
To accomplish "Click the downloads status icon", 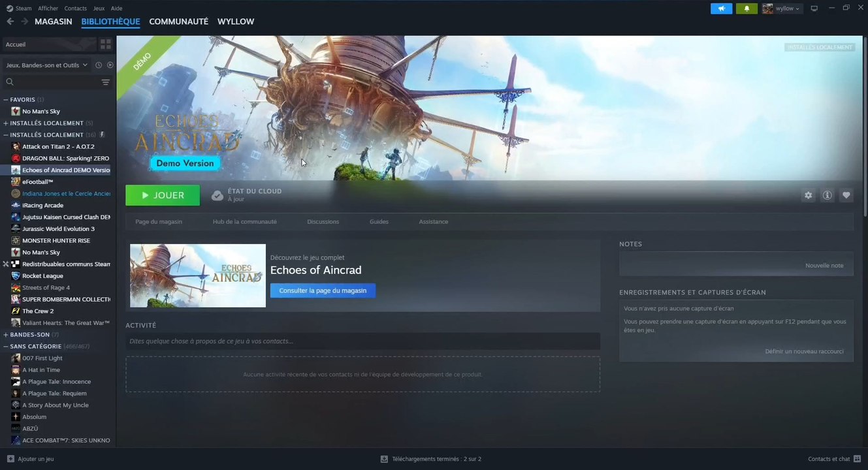I will coord(384,459).
